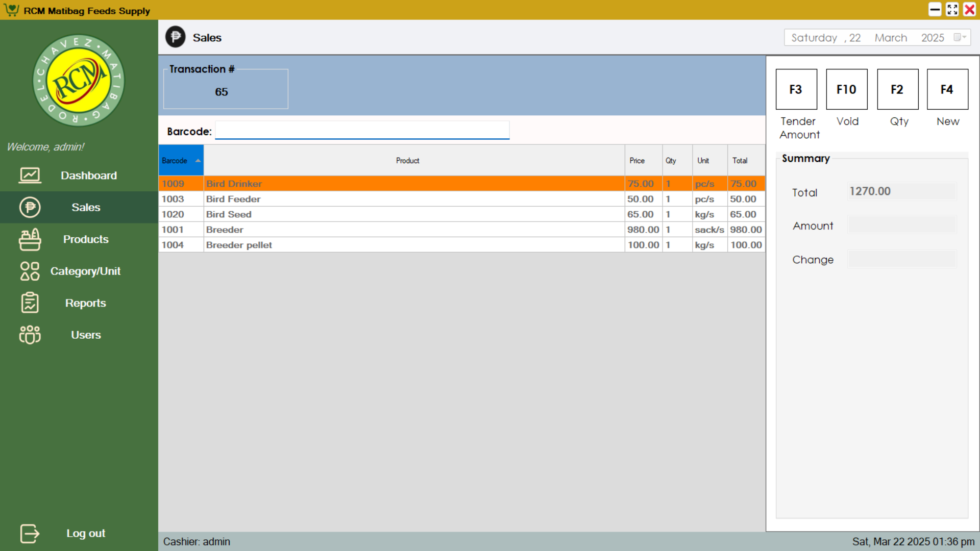Viewport: 980px width, 551px height.
Task: Click the Log out arrow icon
Action: 30,534
